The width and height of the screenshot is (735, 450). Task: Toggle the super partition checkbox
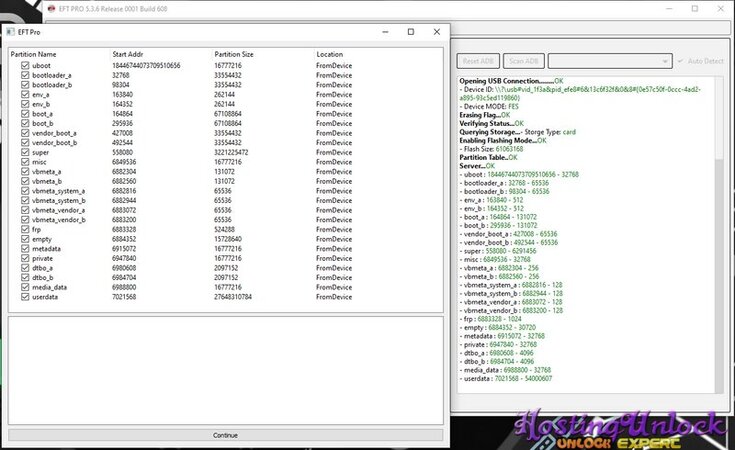tap(13, 151)
